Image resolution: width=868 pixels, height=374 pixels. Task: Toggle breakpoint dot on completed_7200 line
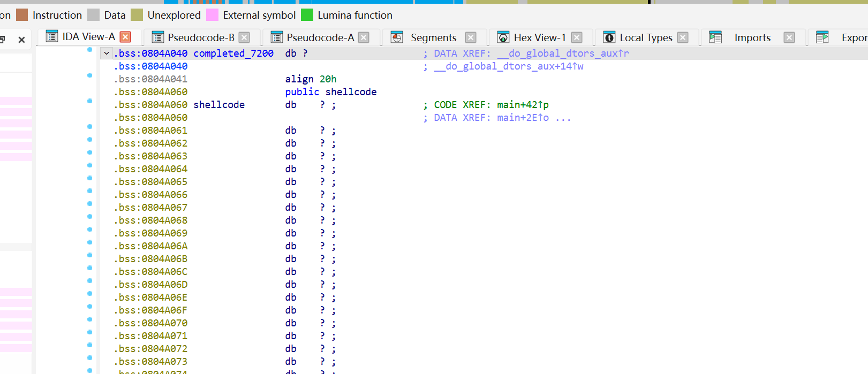(x=89, y=50)
